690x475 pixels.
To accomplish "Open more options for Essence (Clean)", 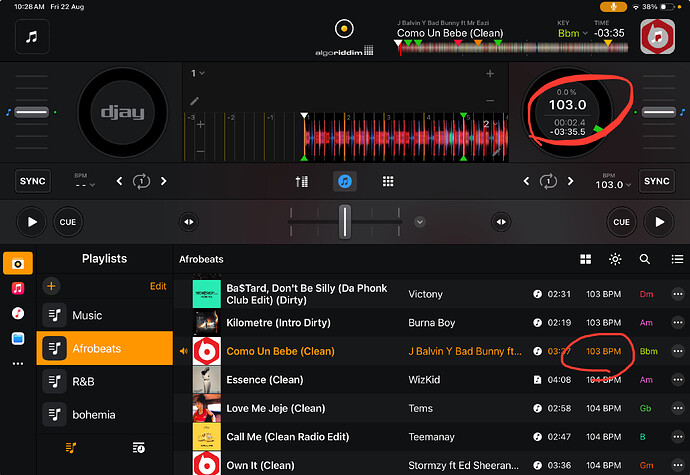I will tap(678, 380).
